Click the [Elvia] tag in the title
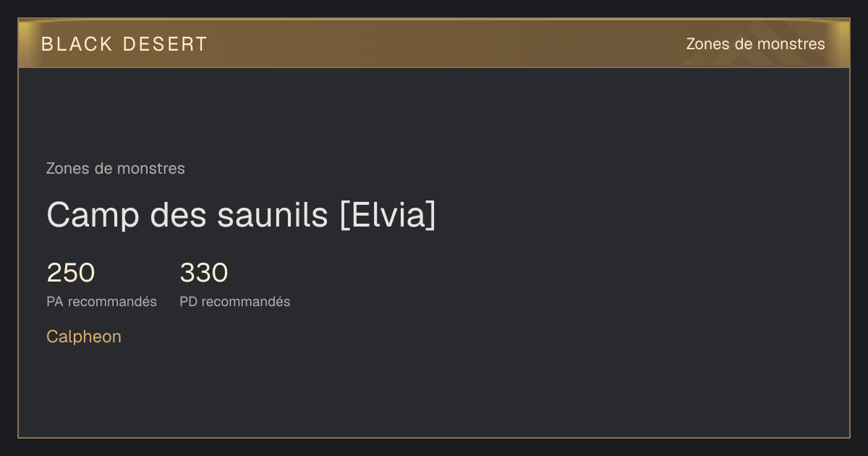The width and height of the screenshot is (868, 456). pos(388,215)
